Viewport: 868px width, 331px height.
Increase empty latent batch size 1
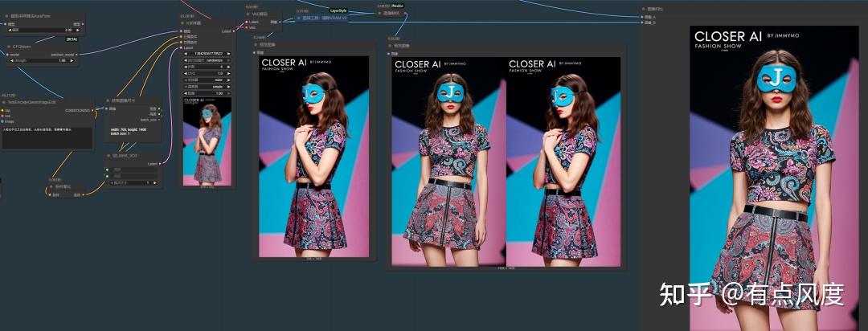(155, 182)
